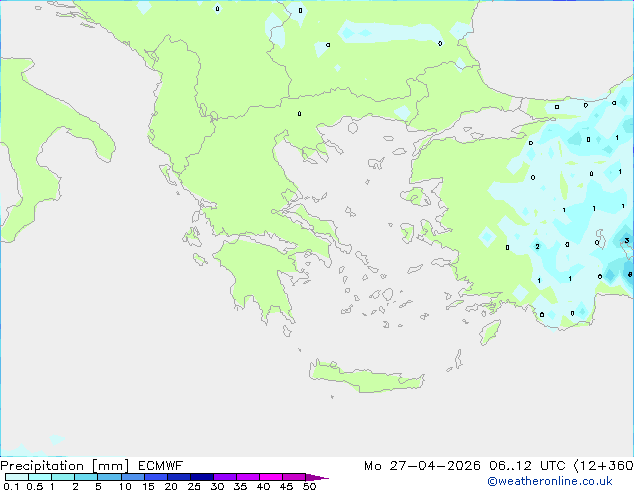This screenshot has height=490, width=634.
Task: Click the '10' legend value
Action: 125,486
